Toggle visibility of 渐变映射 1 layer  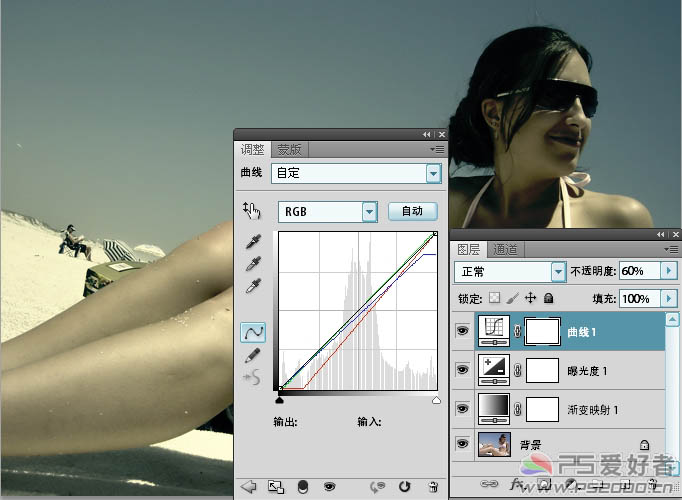tap(462, 408)
